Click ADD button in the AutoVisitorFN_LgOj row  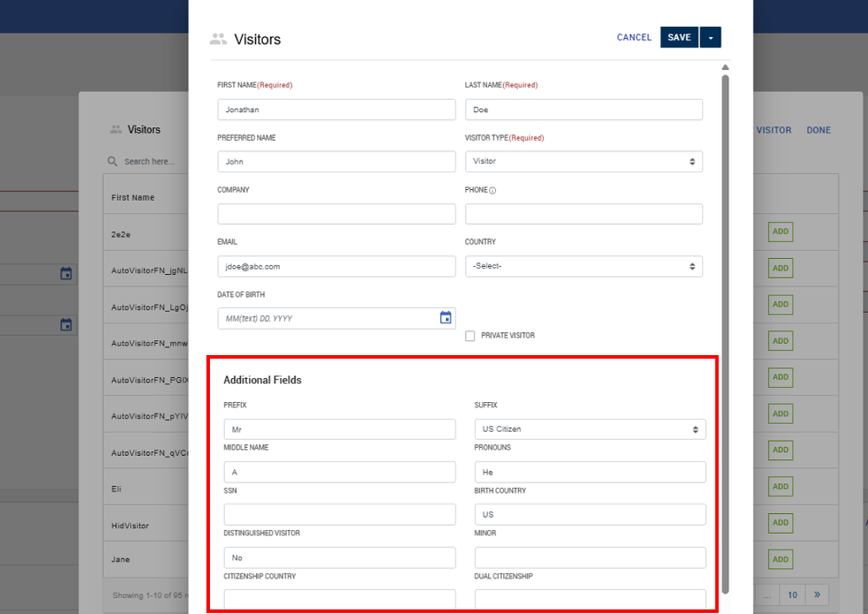pyautogui.click(x=781, y=304)
